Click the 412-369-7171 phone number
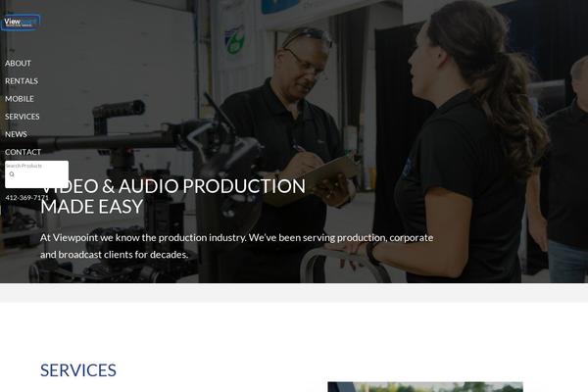Screen dimensions: 588x392 tap(27, 198)
